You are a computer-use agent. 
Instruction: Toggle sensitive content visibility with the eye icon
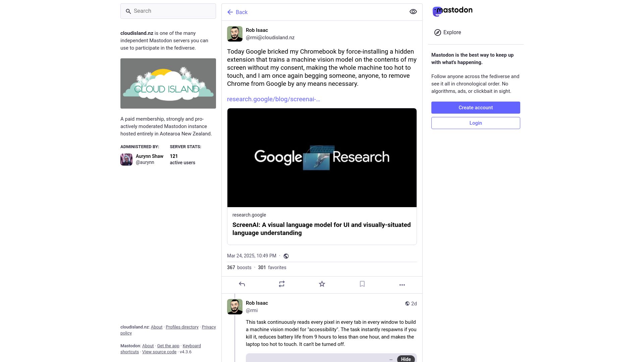tap(413, 12)
